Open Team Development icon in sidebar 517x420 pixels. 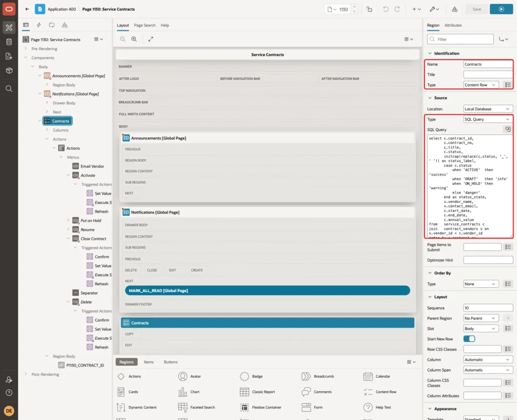tap(9, 57)
